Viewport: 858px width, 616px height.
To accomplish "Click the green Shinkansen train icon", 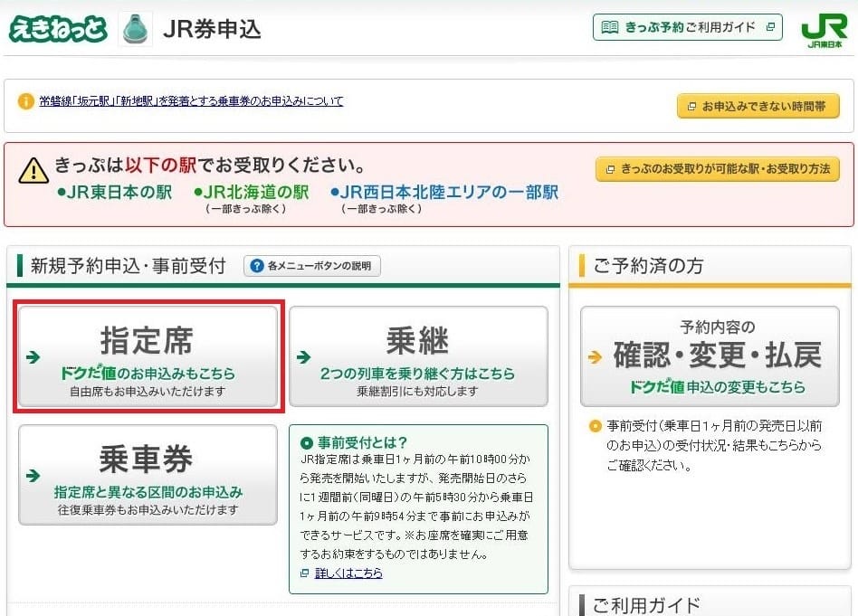I will 136,29.
